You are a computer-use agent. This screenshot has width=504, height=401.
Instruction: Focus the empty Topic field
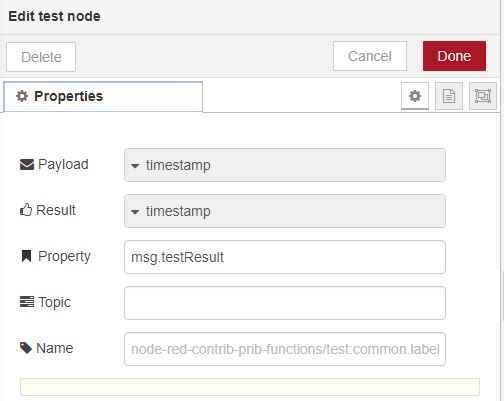tap(285, 303)
